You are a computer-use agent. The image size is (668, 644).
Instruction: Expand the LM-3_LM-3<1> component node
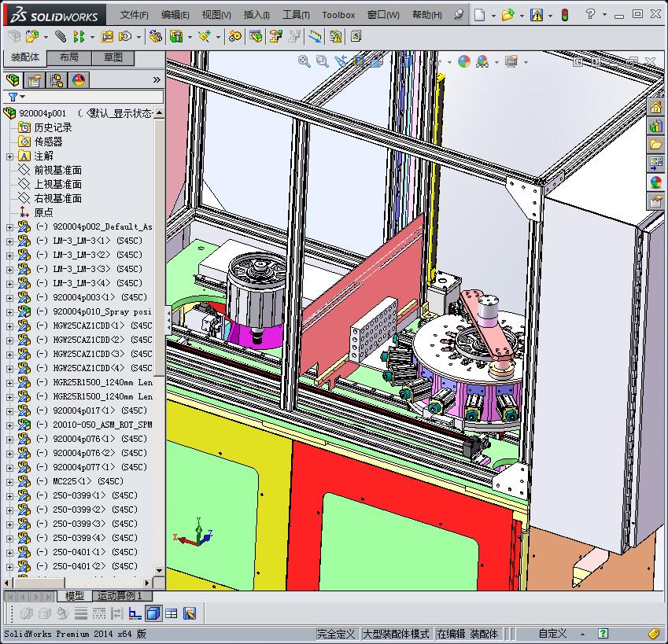point(9,241)
